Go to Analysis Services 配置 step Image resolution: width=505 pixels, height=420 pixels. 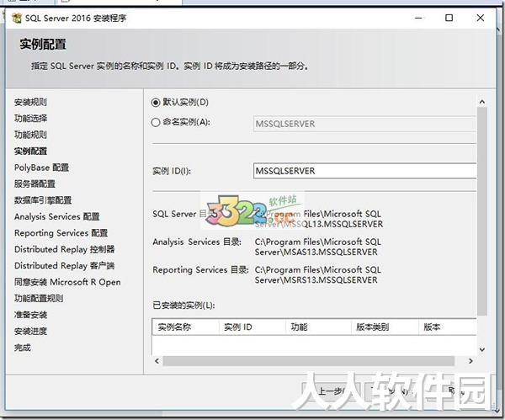click(x=57, y=216)
